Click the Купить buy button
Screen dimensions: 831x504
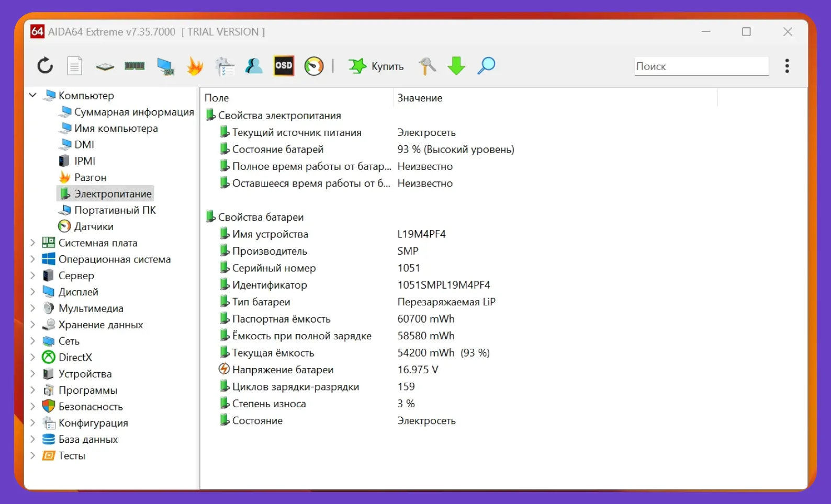[x=376, y=66]
